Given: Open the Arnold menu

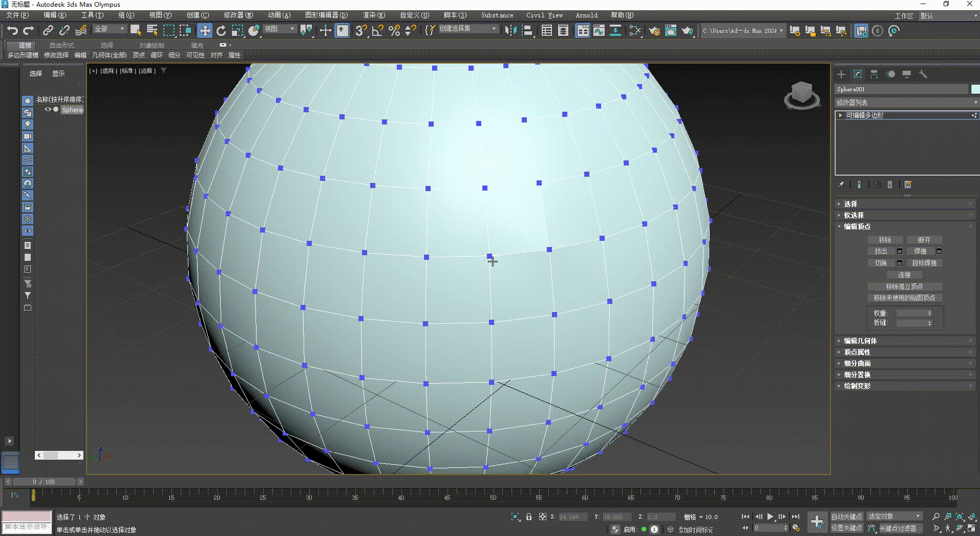Looking at the screenshot, I should (586, 15).
